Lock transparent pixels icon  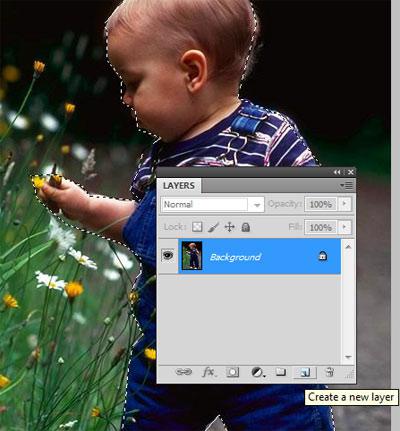click(197, 227)
